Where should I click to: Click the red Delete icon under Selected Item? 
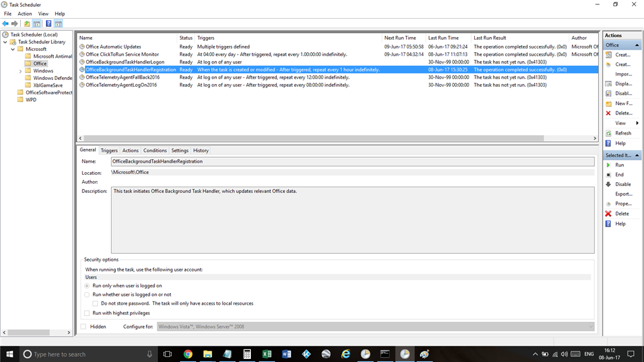click(x=608, y=214)
